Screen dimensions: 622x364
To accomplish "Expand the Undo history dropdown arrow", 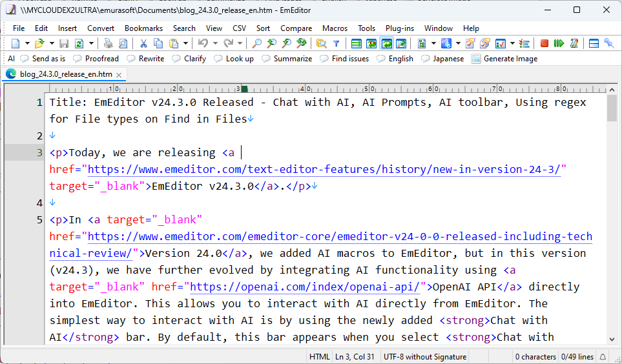I will coord(215,43).
